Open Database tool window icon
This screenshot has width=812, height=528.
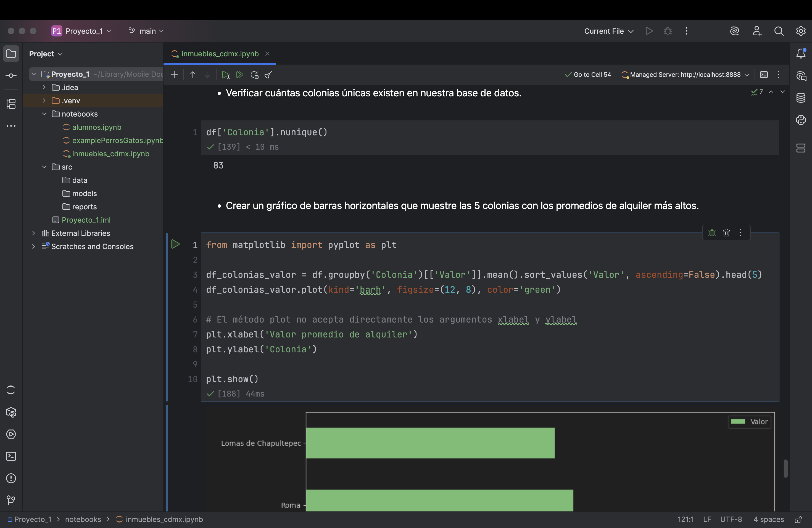(x=801, y=98)
